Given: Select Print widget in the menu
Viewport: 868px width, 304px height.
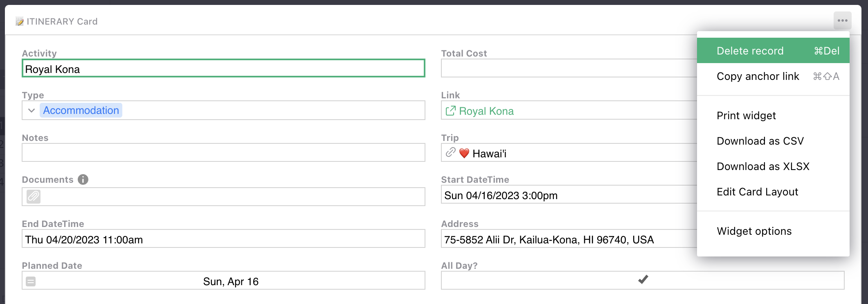Looking at the screenshot, I should pyautogui.click(x=746, y=116).
